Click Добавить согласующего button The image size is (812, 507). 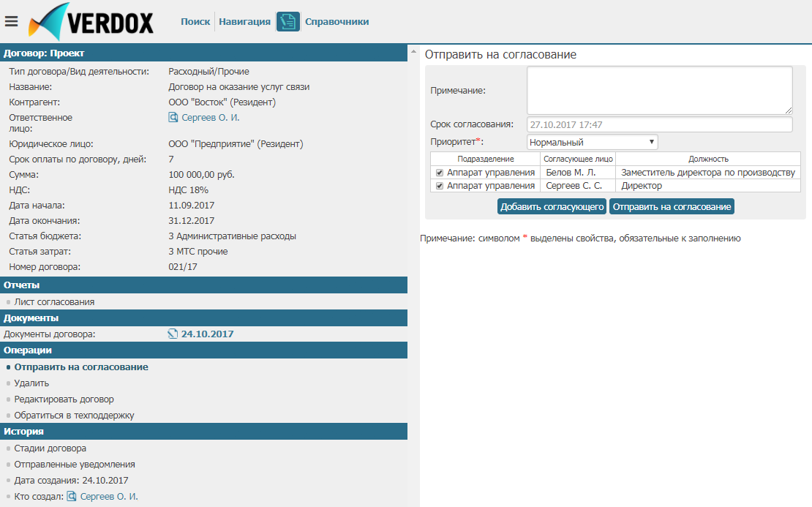[x=552, y=206]
